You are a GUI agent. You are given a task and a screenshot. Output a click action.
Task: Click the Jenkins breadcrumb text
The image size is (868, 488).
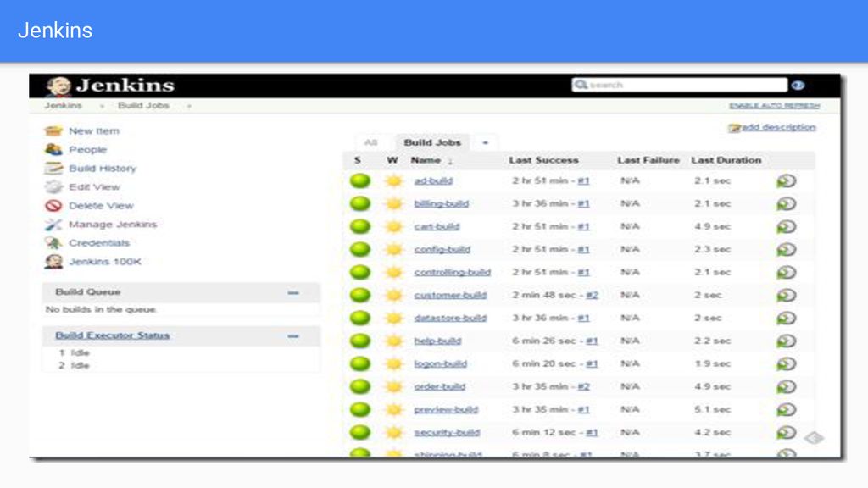[63, 105]
